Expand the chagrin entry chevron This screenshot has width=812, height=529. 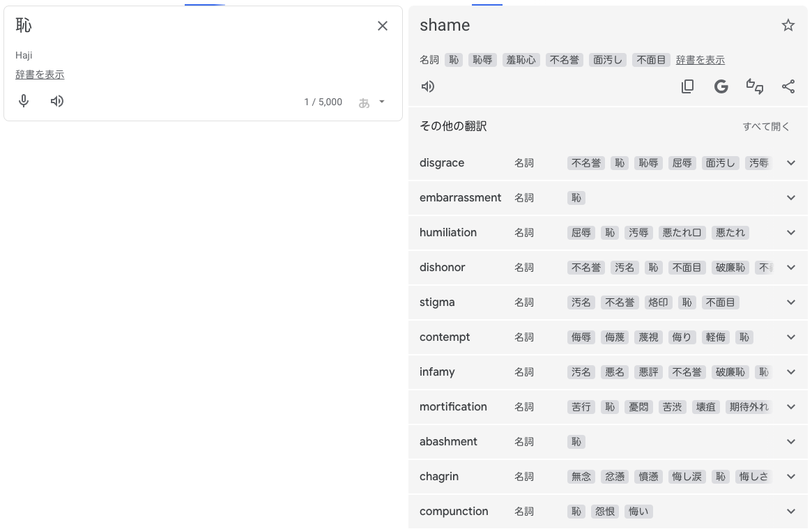(x=790, y=477)
